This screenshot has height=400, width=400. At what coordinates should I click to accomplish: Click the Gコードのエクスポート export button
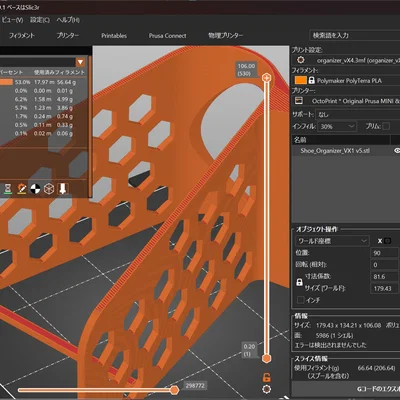pyautogui.click(x=346, y=389)
